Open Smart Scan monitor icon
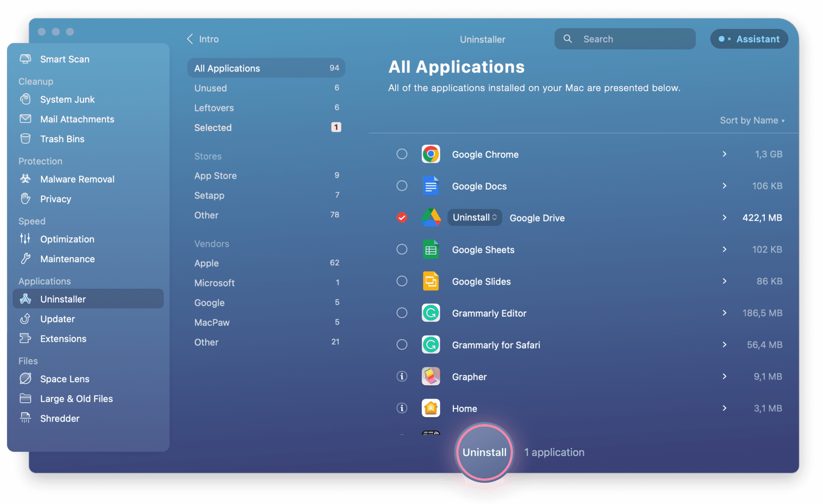 tap(25, 59)
